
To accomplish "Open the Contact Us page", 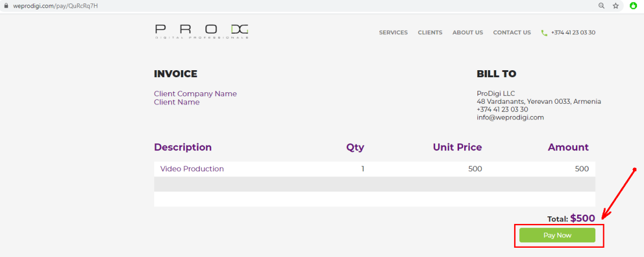I will tap(512, 32).
